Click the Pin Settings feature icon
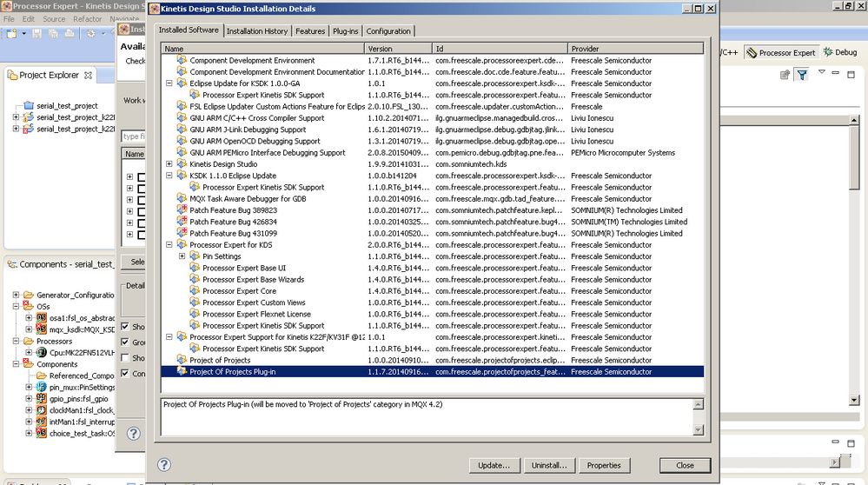Screen dimensions: 868x485 [x=195, y=256]
